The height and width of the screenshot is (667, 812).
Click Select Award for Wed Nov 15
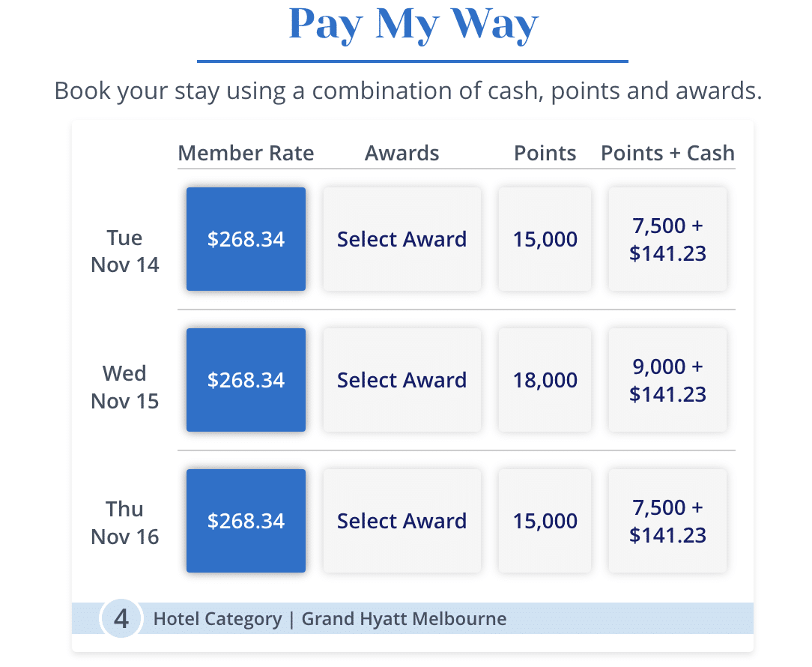click(x=402, y=380)
